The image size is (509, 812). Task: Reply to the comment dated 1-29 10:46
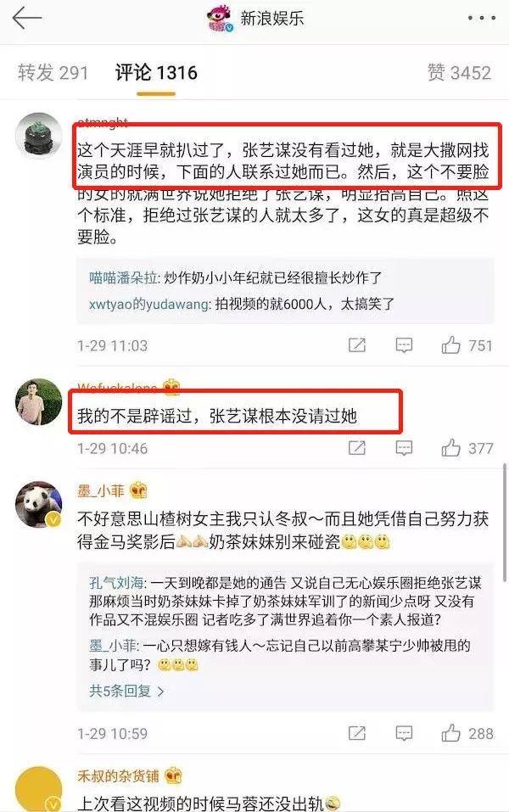(404, 447)
